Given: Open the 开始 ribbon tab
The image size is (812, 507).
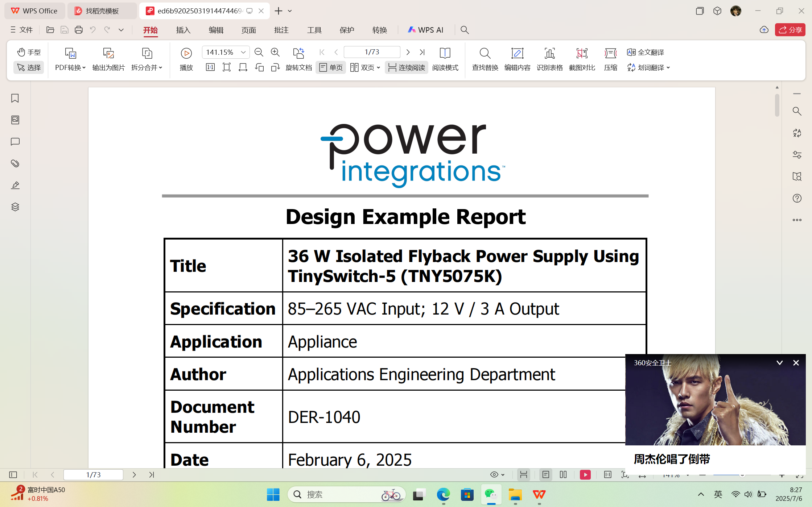Looking at the screenshot, I should 150,30.
